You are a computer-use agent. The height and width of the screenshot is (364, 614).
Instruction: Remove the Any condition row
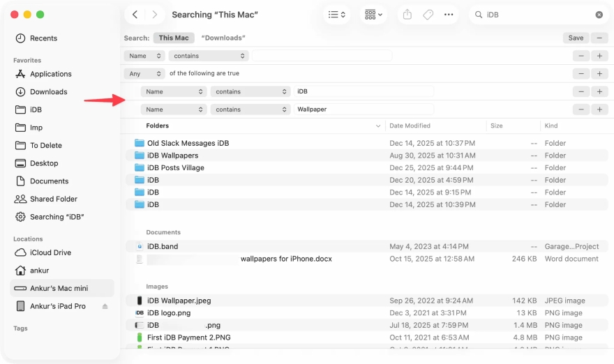click(581, 74)
